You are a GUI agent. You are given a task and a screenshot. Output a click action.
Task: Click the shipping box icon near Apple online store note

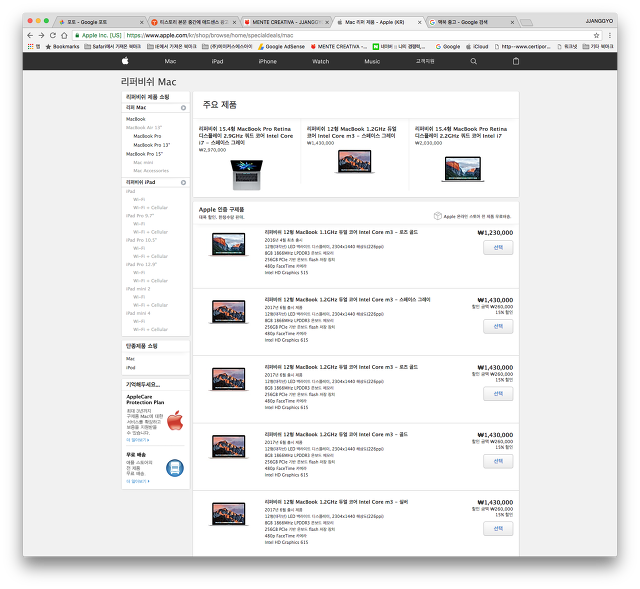pos(438,216)
